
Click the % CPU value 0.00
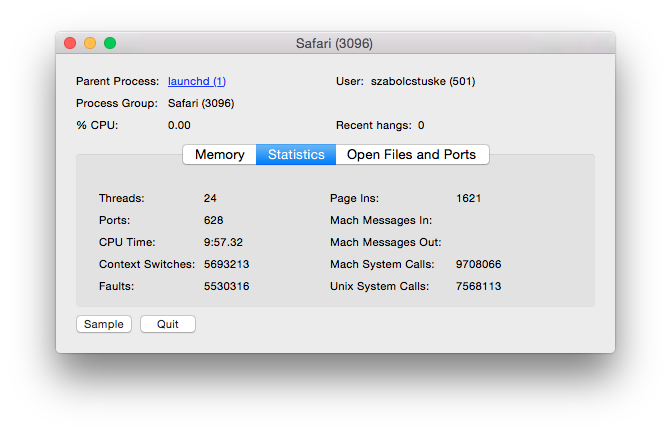pos(179,125)
